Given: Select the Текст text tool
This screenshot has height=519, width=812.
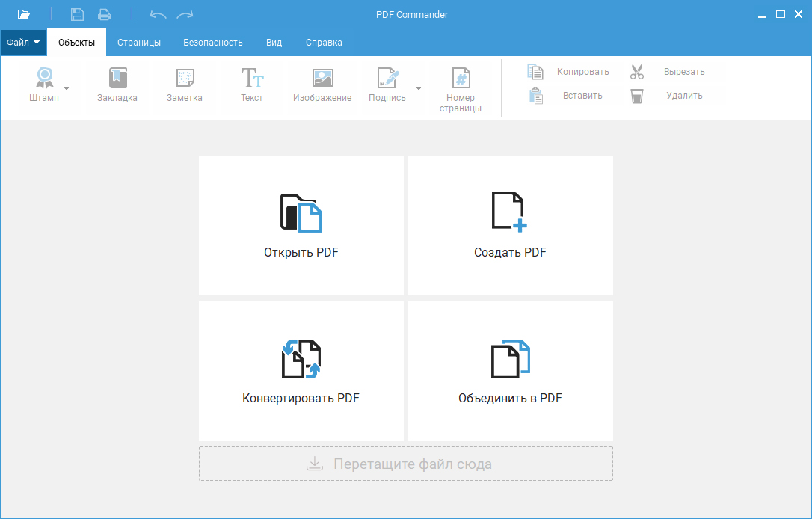Looking at the screenshot, I should coord(252,85).
